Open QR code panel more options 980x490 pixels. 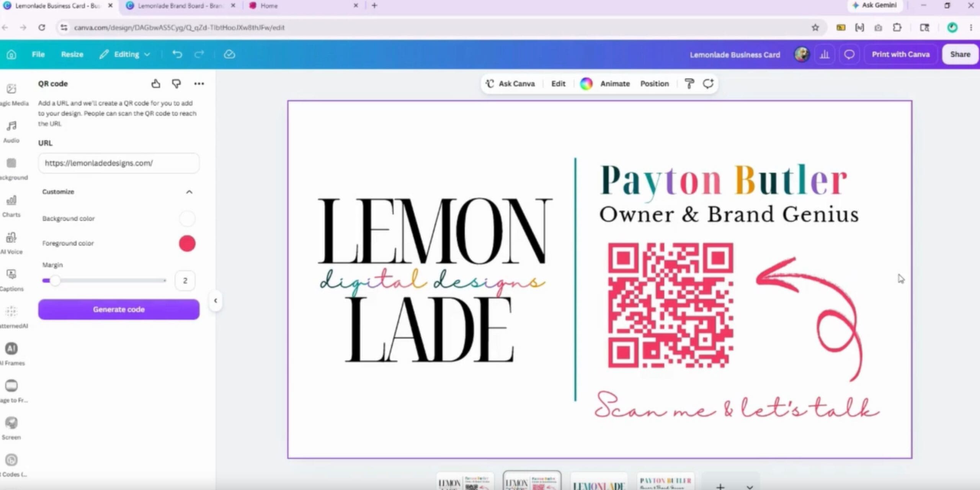tap(199, 83)
